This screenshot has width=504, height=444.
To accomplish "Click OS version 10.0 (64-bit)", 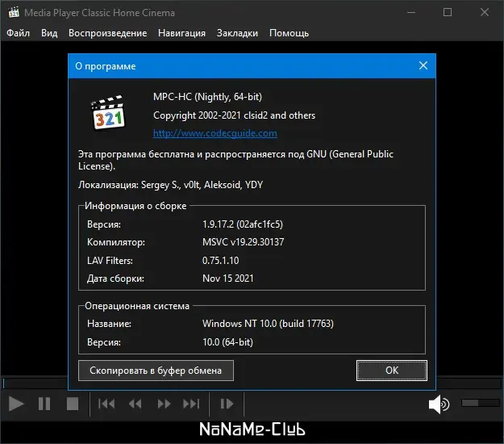I will (227, 341).
